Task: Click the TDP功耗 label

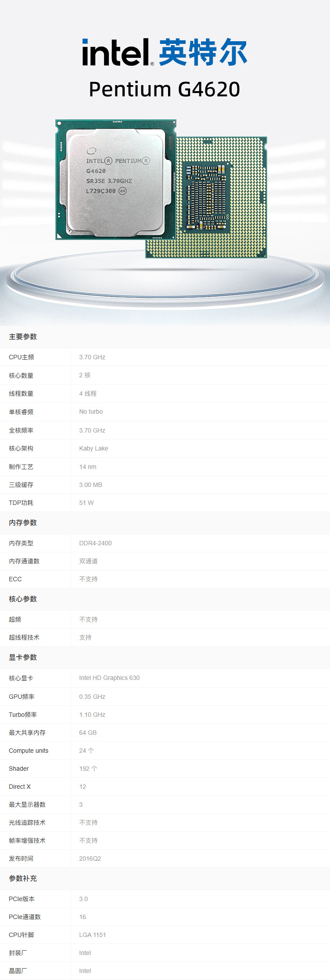Action: click(x=21, y=503)
